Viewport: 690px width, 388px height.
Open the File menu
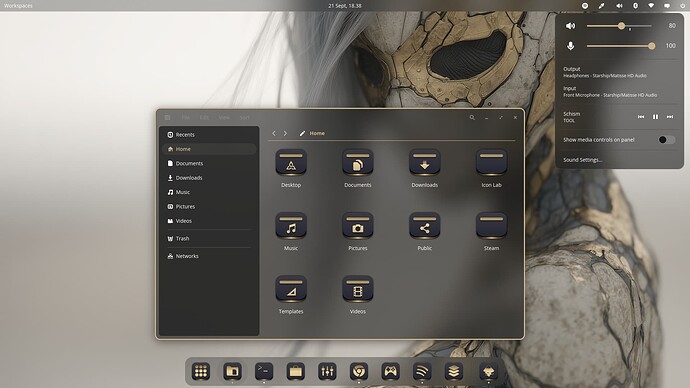coord(186,117)
